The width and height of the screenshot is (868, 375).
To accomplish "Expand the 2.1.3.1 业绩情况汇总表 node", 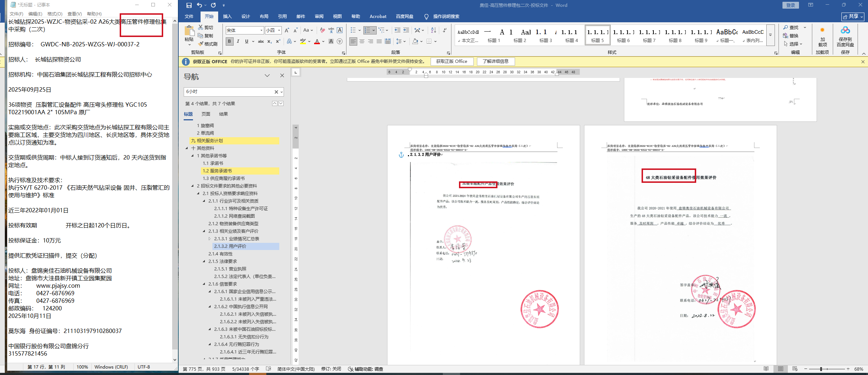I will [x=210, y=239].
